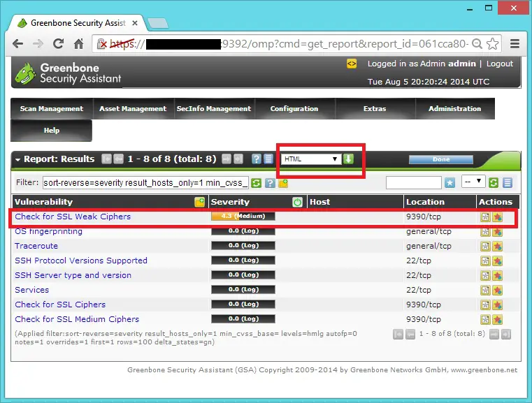Add note for Check for SSL Medium Ciphers
The height and width of the screenshot is (403, 532).
tap(485, 320)
